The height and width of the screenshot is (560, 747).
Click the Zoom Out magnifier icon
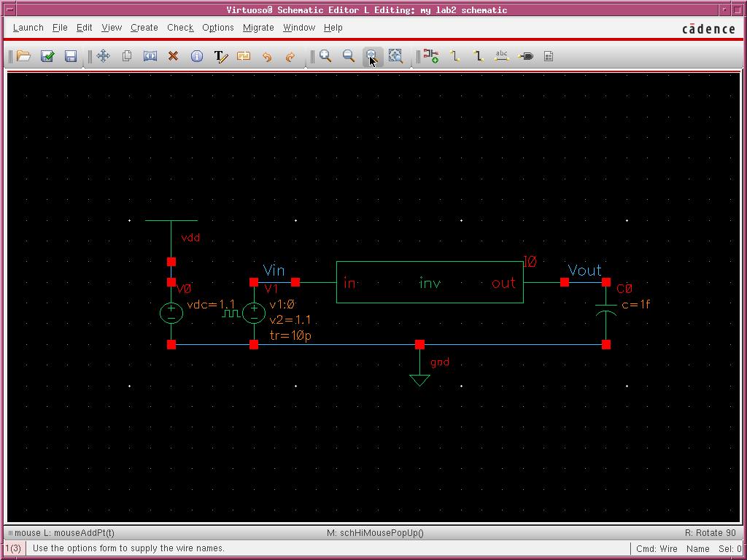(x=349, y=56)
